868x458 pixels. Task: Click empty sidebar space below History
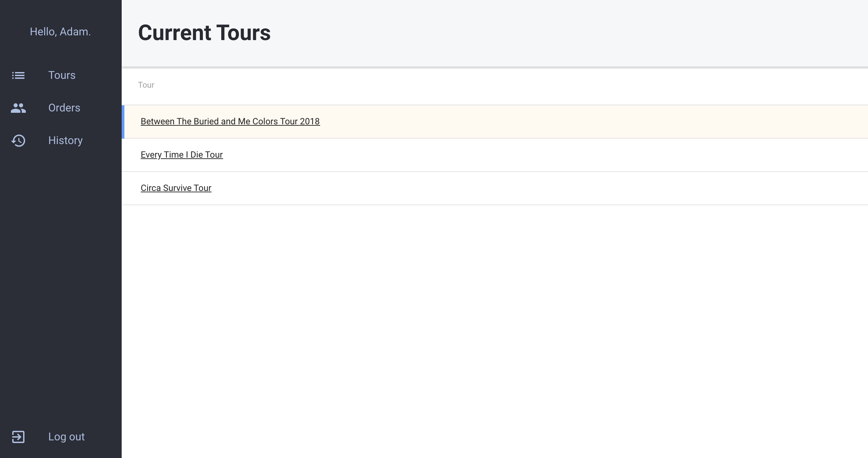[x=60, y=272]
